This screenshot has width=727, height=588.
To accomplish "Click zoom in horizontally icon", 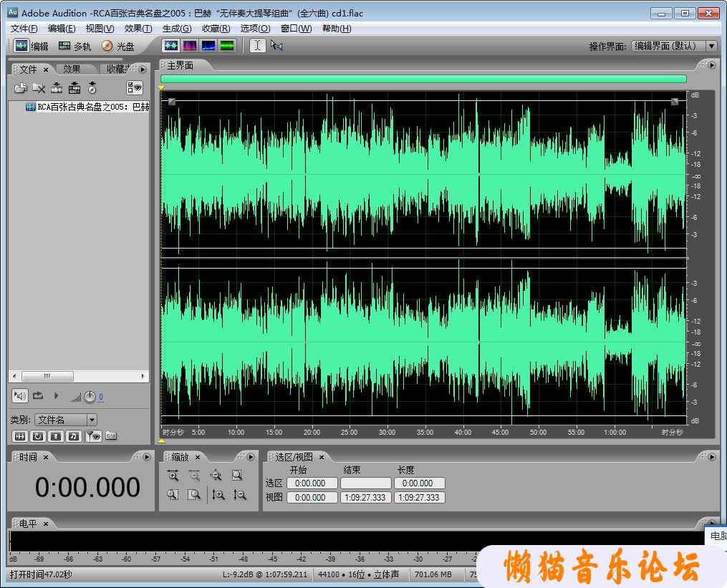I will coord(173,476).
